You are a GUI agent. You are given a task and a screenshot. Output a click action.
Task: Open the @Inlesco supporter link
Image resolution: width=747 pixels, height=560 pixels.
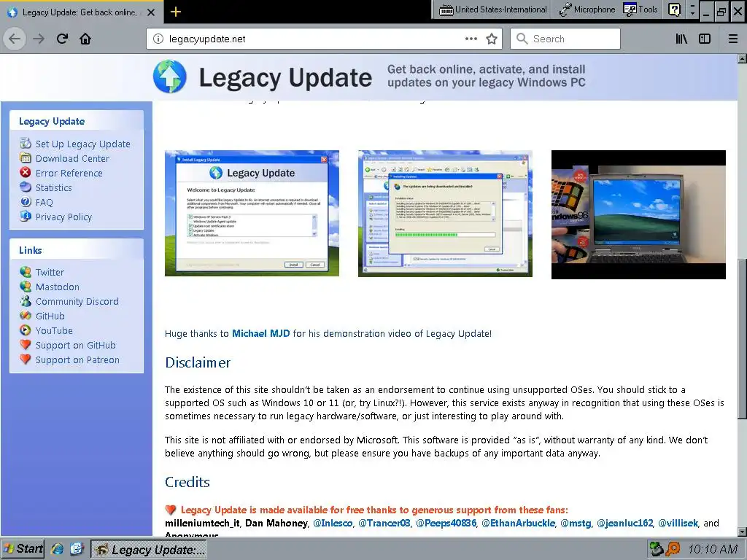[x=333, y=524]
